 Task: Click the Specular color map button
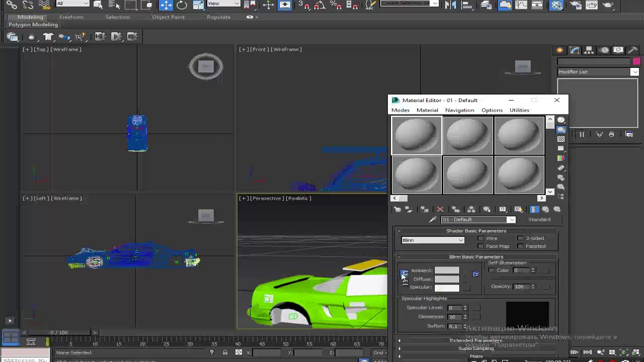[x=466, y=287]
